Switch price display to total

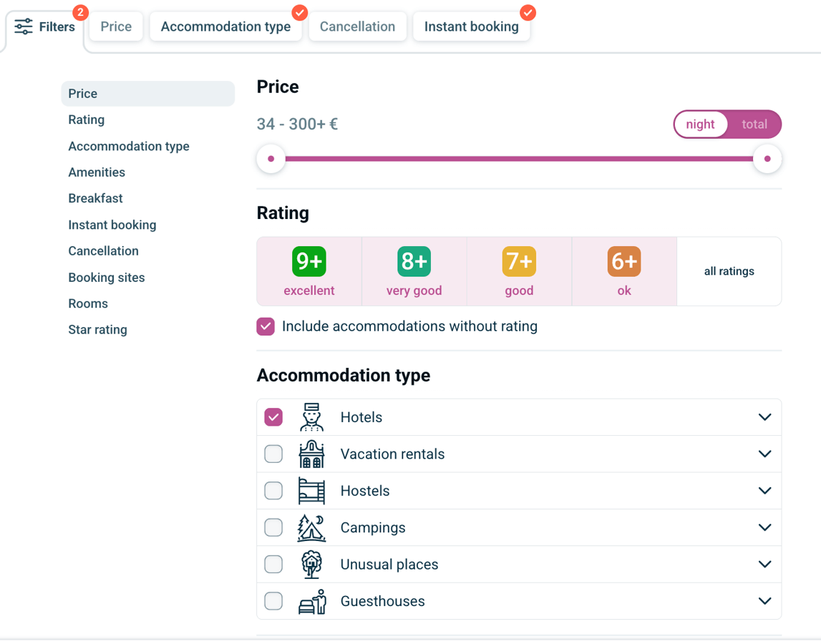(754, 125)
